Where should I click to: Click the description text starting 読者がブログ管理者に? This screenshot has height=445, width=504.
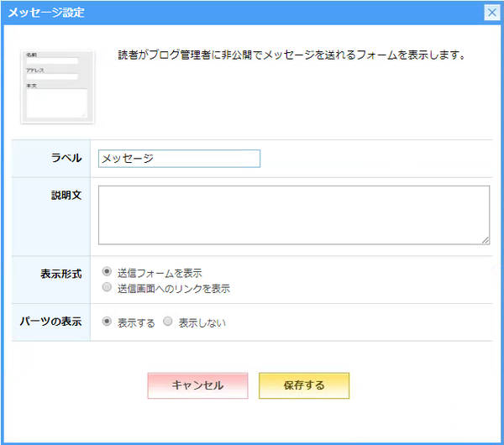click(x=291, y=55)
